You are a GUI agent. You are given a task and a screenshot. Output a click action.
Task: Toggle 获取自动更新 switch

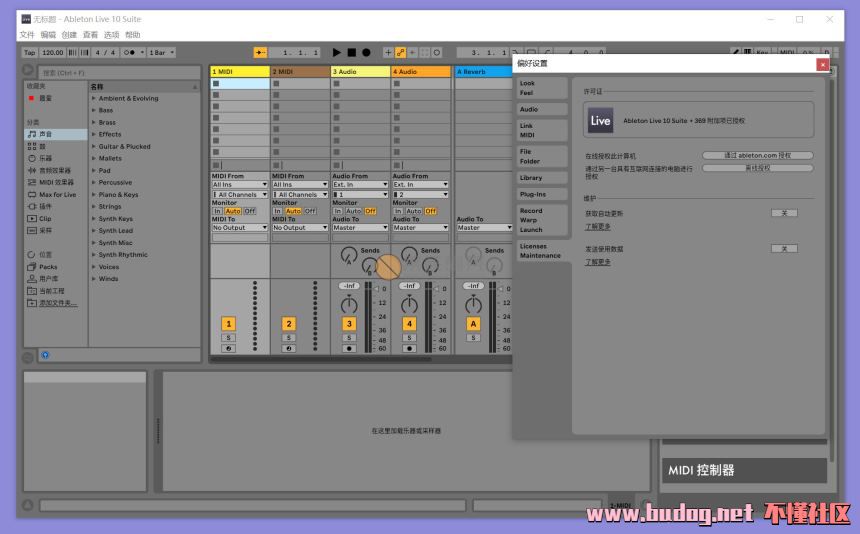tap(784, 213)
